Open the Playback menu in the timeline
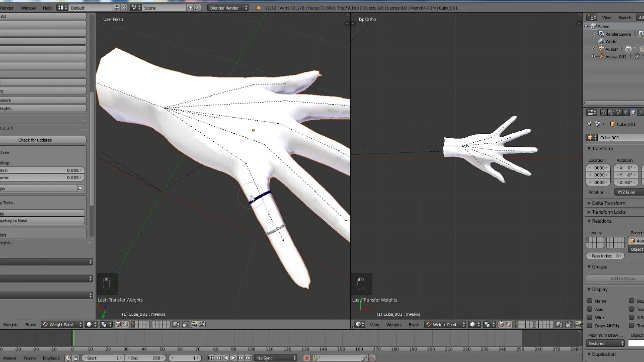 [x=51, y=358]
